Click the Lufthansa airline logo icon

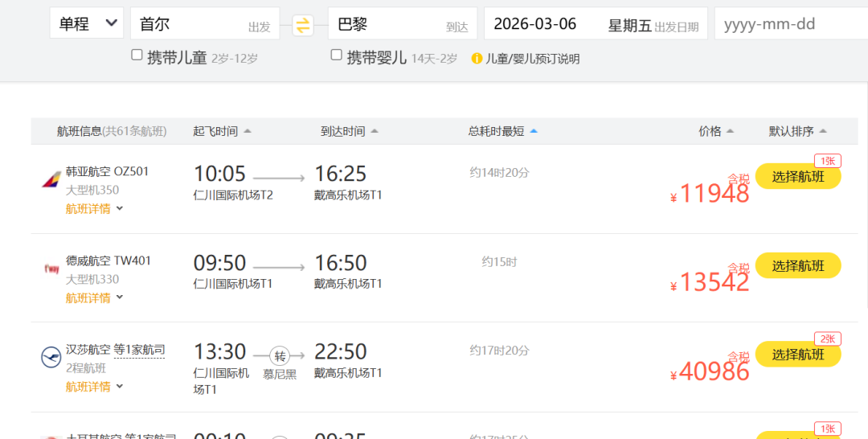[x=51, y=357]
